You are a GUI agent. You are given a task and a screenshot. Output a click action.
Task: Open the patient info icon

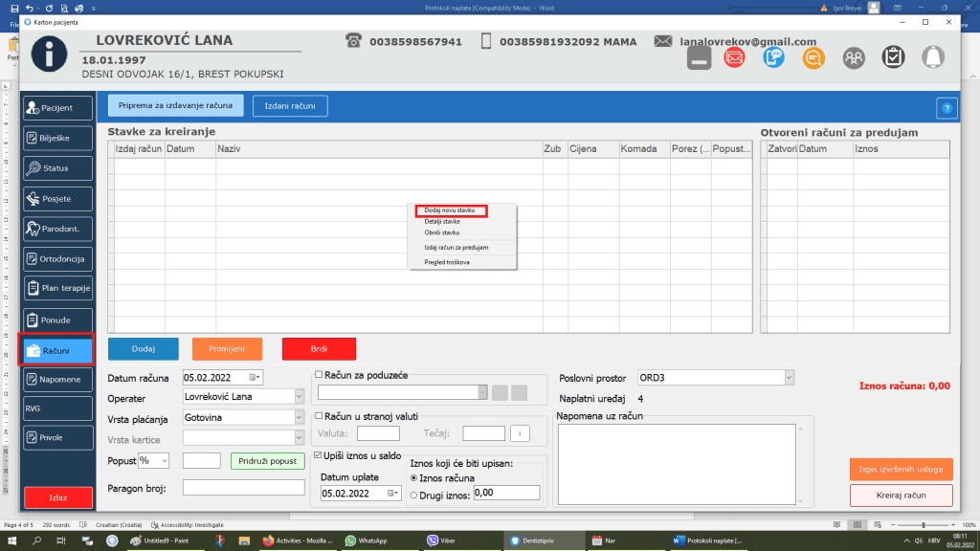(50, 54)
